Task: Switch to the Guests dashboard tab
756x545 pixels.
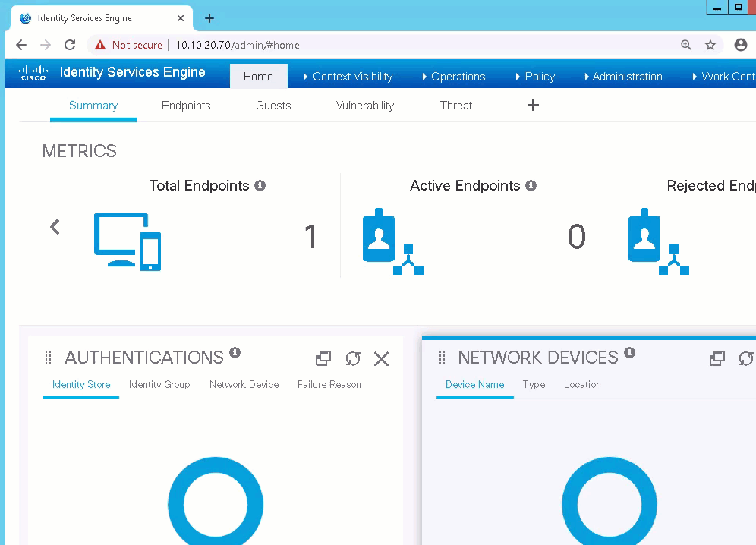Action: [273, 106]
